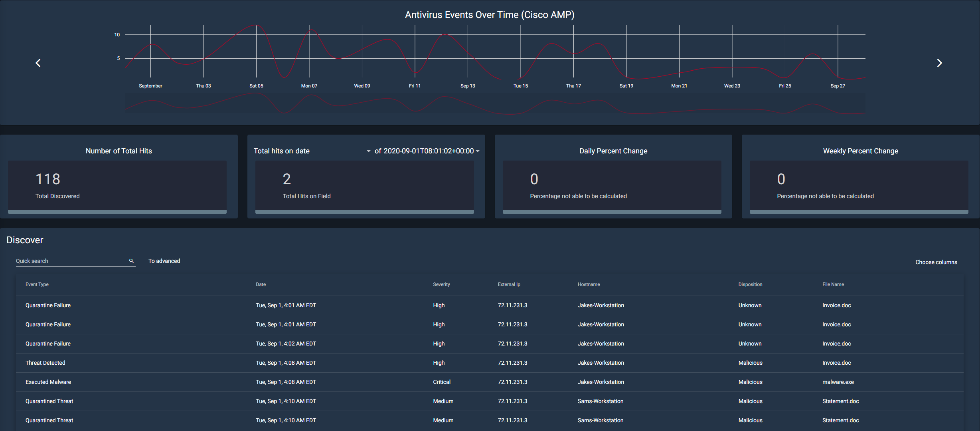Go to previous chart with left chevron
The width and height of the screenshot is (980, 431).
(x=38, y=63)
